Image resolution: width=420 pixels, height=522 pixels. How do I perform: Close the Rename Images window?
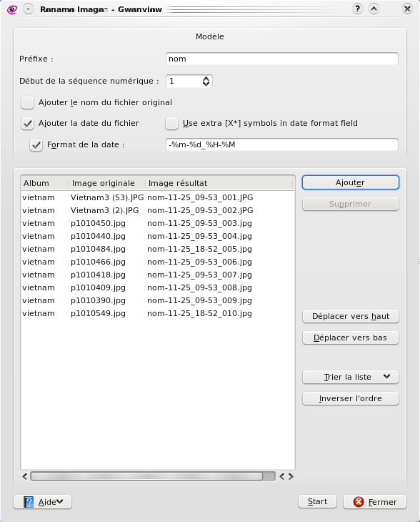coord(407,9)
